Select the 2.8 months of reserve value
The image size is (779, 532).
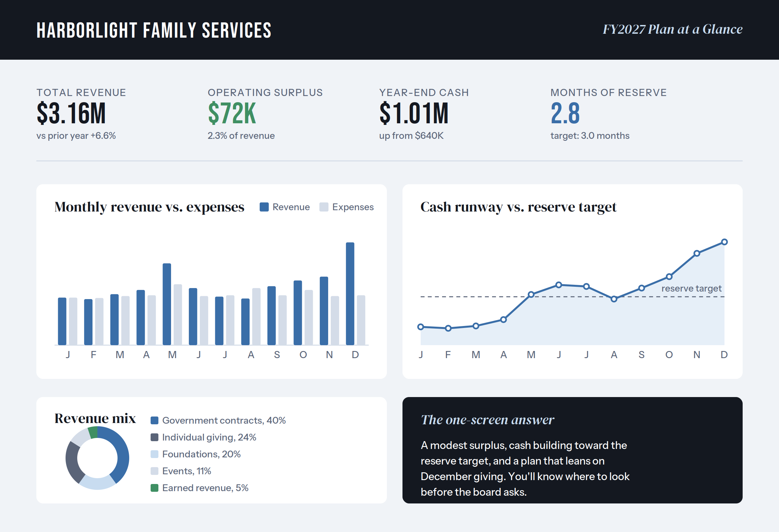click(x=565, y=113)
